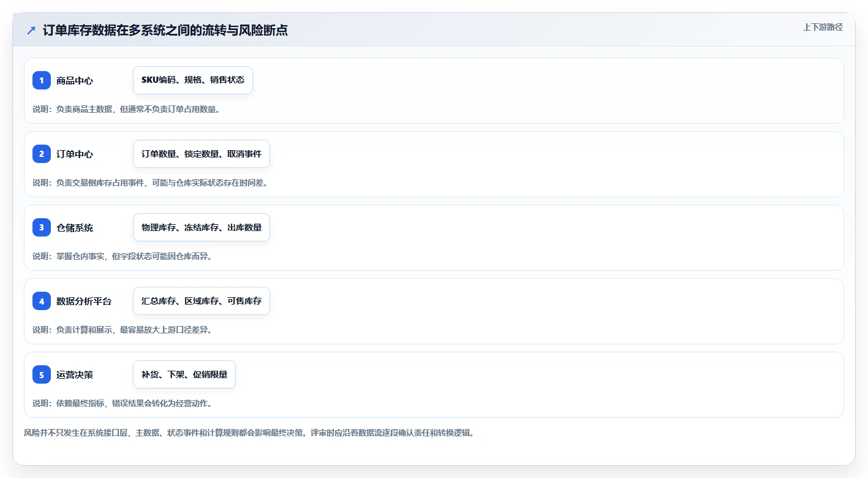Select step number 3 badge for 仓储系统
The height and width of the screenshot is (478, 868).
tap(42, 227)
